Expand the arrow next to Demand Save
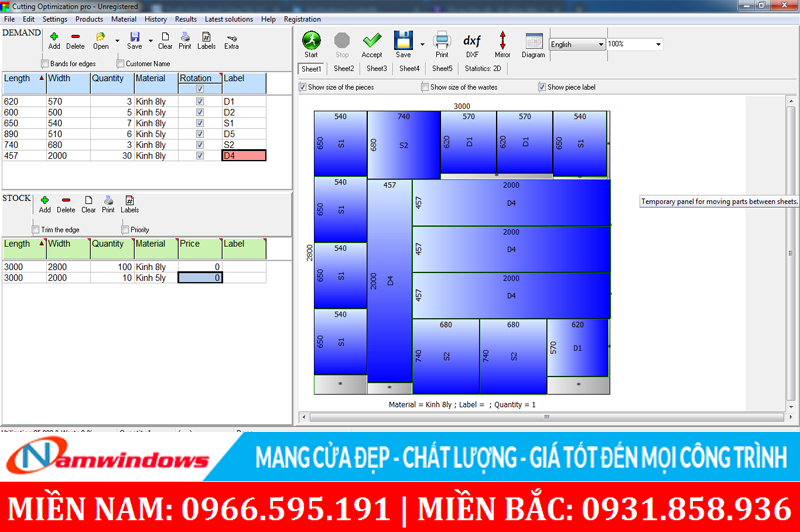Image resolution: width=800 pixels, height=532 pixels. coord(151,40)
